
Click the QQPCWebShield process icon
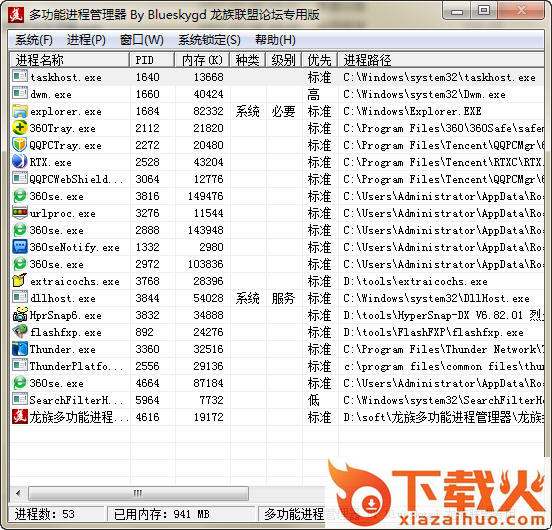pyautogui.click(x=20, y=179)
